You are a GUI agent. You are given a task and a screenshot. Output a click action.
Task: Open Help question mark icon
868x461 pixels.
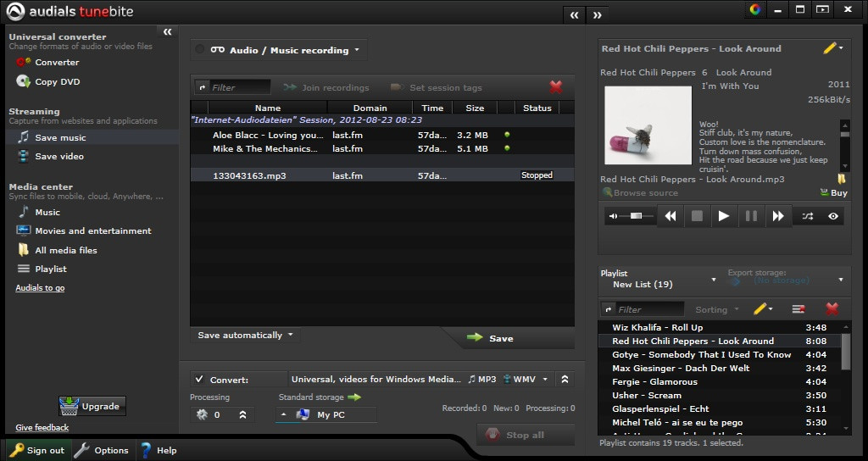pyautogui.click(x=159, y=451)
